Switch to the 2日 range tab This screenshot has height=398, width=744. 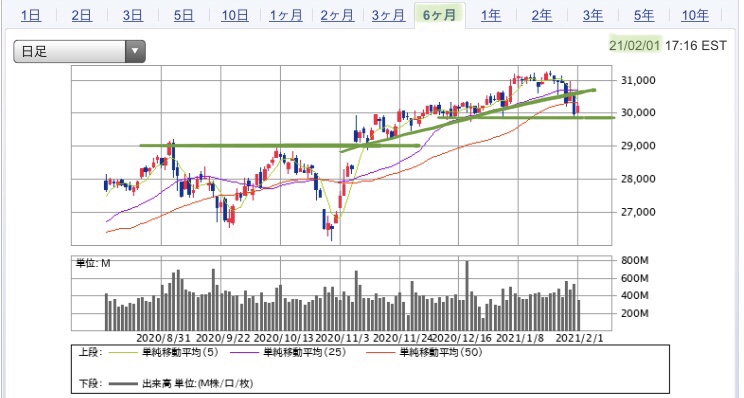pyautogui.click(x=82, y=16)
